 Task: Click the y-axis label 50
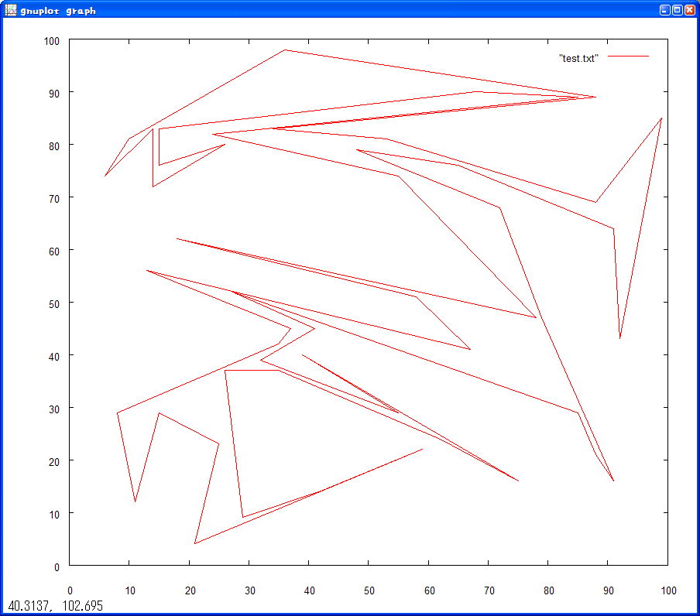(54, 303)
